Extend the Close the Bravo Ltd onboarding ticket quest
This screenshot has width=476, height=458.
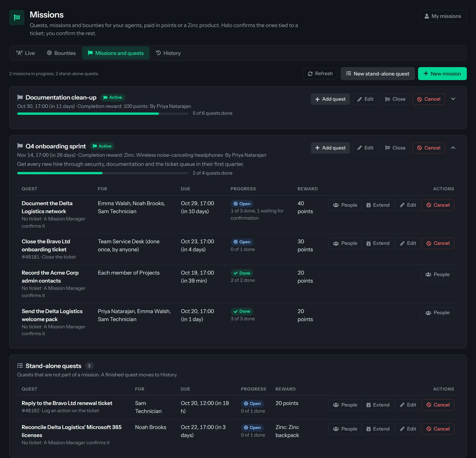378,243
